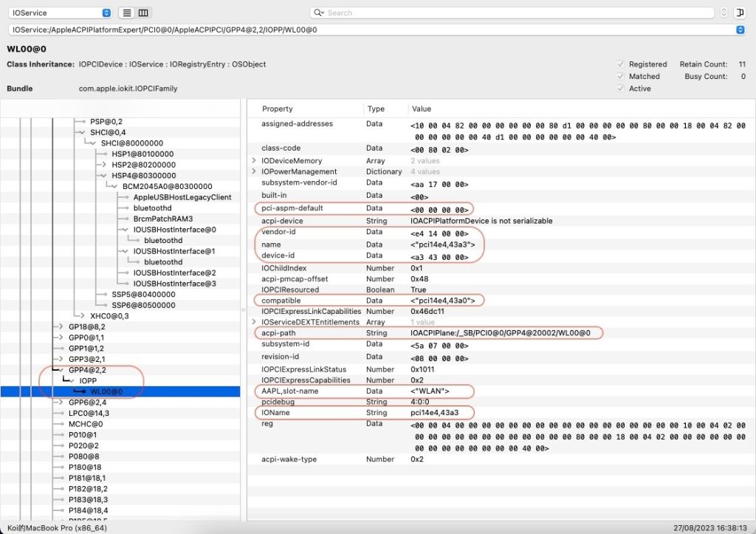
Task: Select the compatible property row
Action: click(501, 301)
